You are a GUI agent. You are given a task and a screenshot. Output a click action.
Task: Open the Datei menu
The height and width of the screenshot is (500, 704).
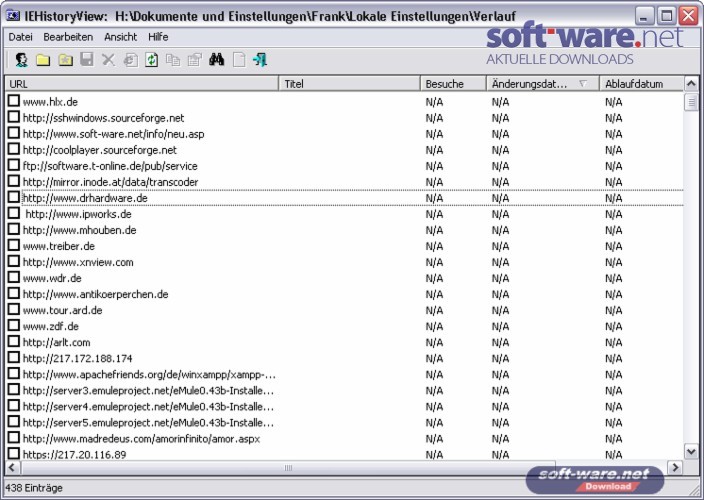point(21,37)
